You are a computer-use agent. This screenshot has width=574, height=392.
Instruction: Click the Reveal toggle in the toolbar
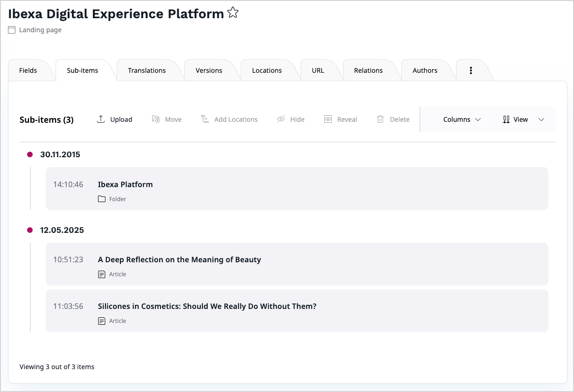(x=329, y=119)
